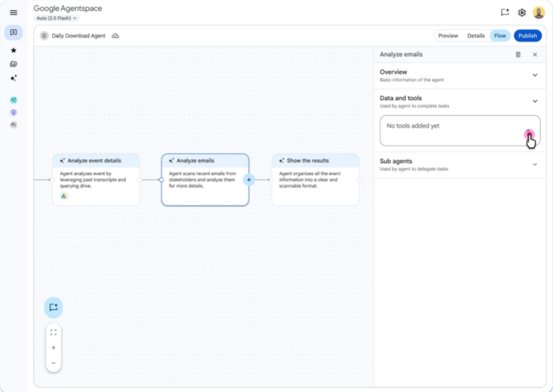Select the Analyze emails node
The height and width of the screenshot is (392, 553).
(205, 179)
